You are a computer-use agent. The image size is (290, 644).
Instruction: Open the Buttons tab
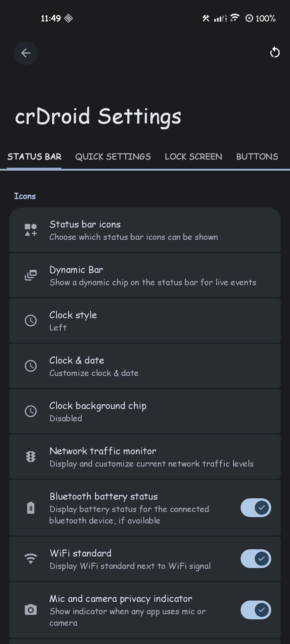[x=257, y=157]
